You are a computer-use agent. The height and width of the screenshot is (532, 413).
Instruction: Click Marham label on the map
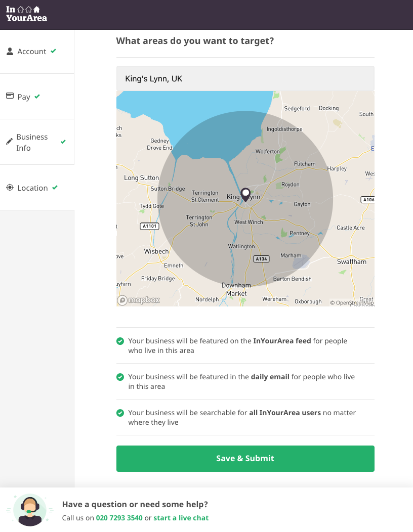click(x=291, y=255)
